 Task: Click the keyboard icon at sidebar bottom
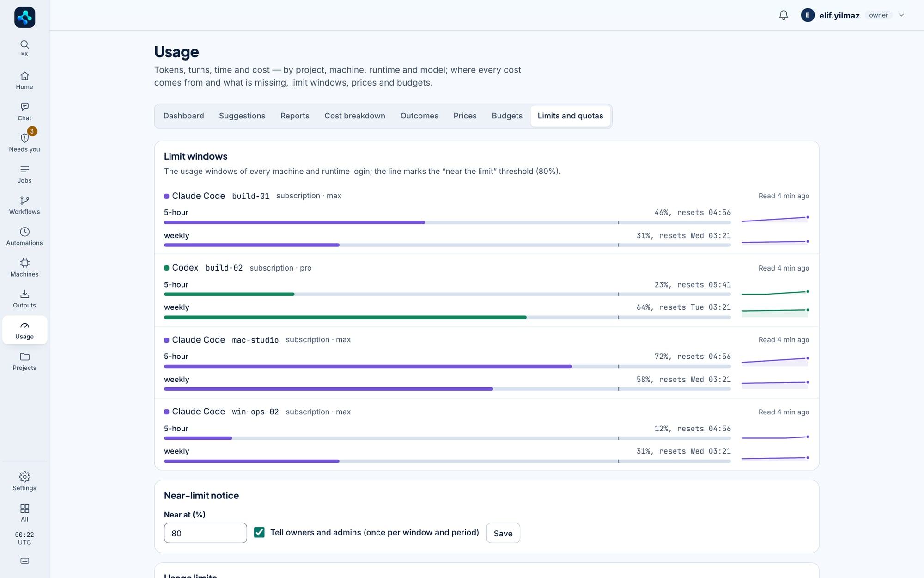(24, 561)
